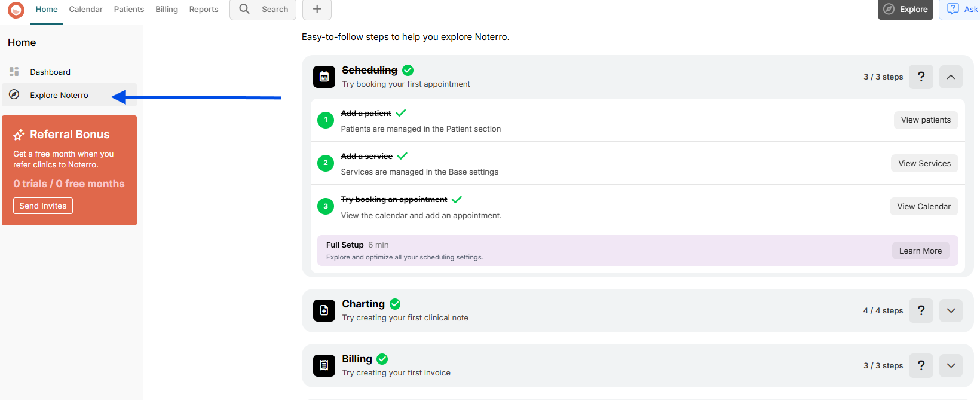Click the plus quick-add icon
Viewport: 980px width, 400px height.
point(317,9)
